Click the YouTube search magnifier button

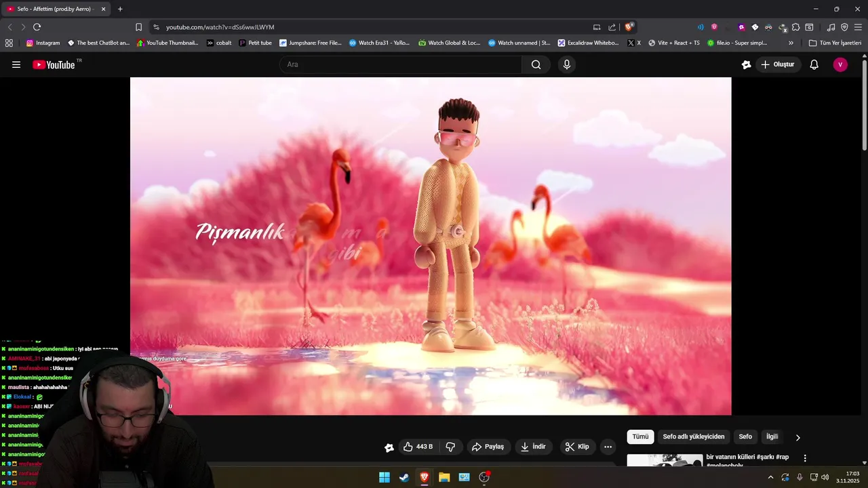click(536, 64)
